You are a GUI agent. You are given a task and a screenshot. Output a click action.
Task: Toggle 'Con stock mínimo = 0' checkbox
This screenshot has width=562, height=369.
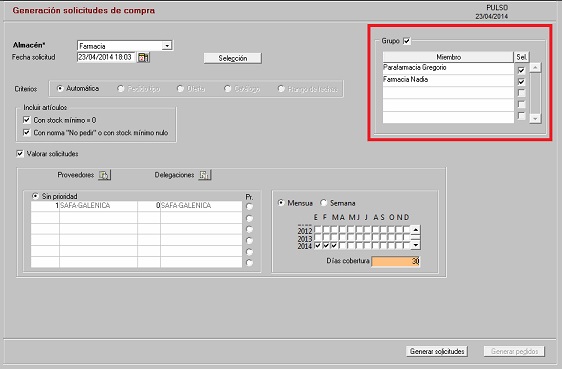27,120
